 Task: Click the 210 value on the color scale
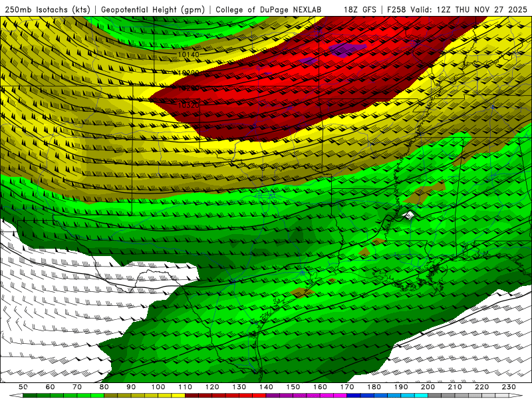[x=455, y=387]
